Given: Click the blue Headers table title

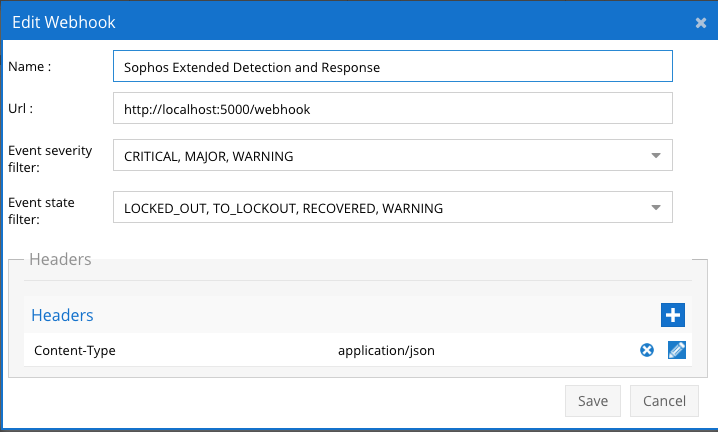Looking at the screenshot, I should [62, 315].
